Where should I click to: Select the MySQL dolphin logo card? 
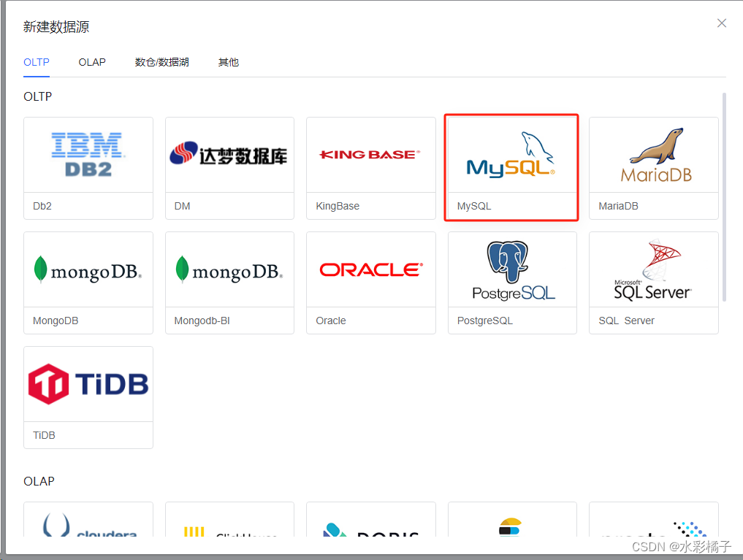coord(512,168)
